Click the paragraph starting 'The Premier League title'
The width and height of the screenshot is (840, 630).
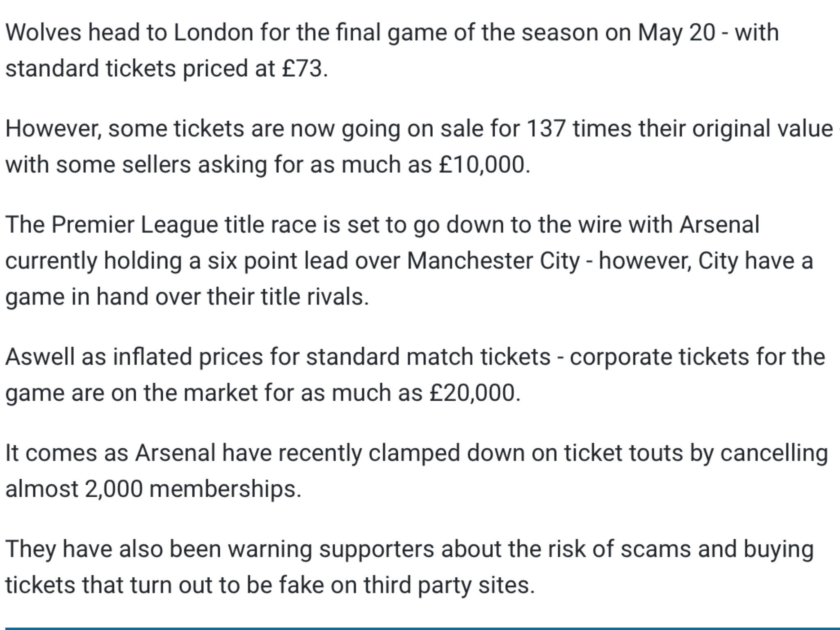[409, 260]
